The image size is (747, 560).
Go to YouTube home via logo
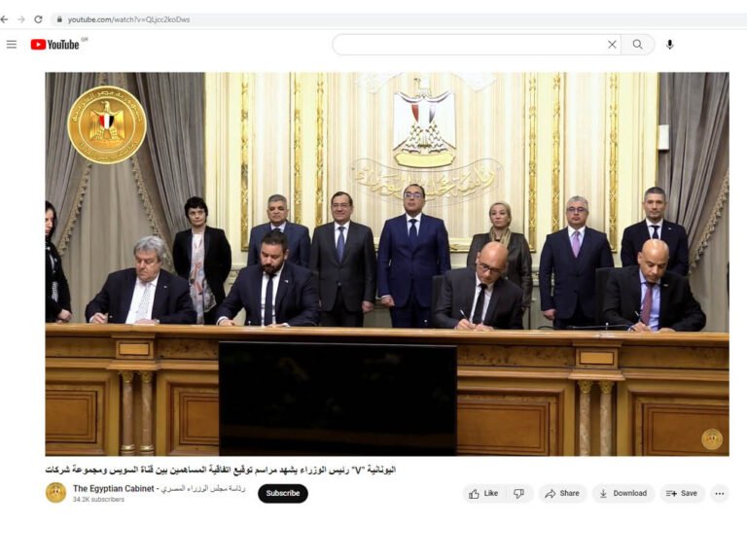click(54, 45)
